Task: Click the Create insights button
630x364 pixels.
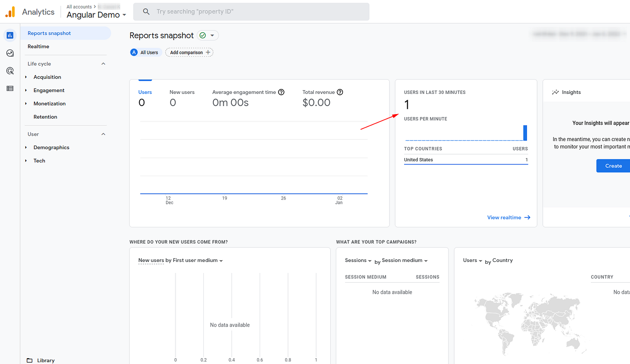Action: (x=613, y=166)
